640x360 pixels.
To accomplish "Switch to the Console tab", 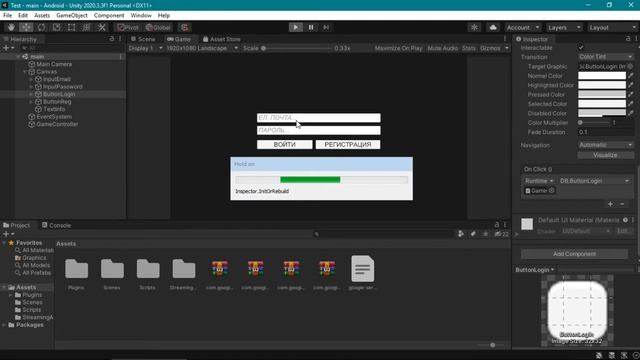I will point(56,225).
